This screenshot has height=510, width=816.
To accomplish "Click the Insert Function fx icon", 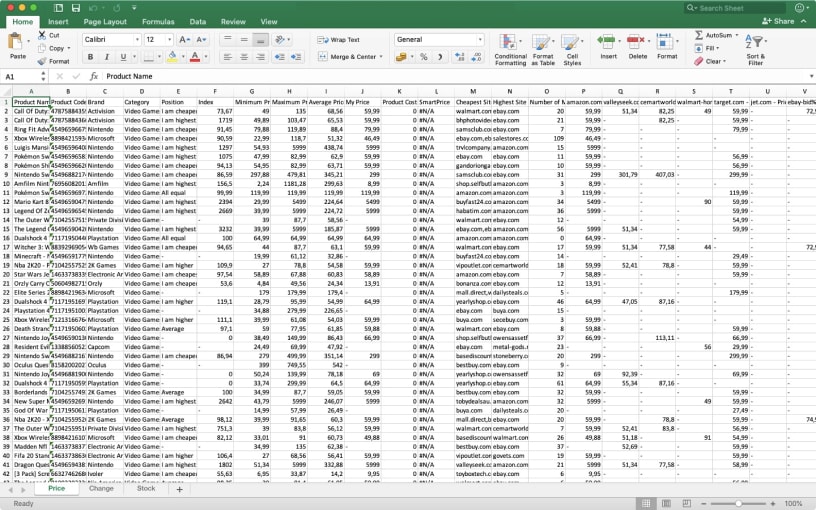I will point(93,76).
